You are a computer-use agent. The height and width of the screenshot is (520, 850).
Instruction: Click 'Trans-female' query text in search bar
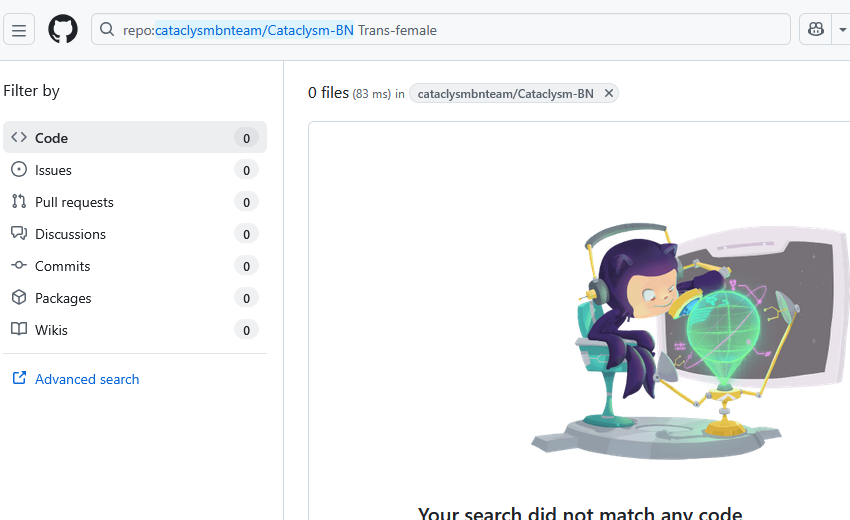(397, 30)
